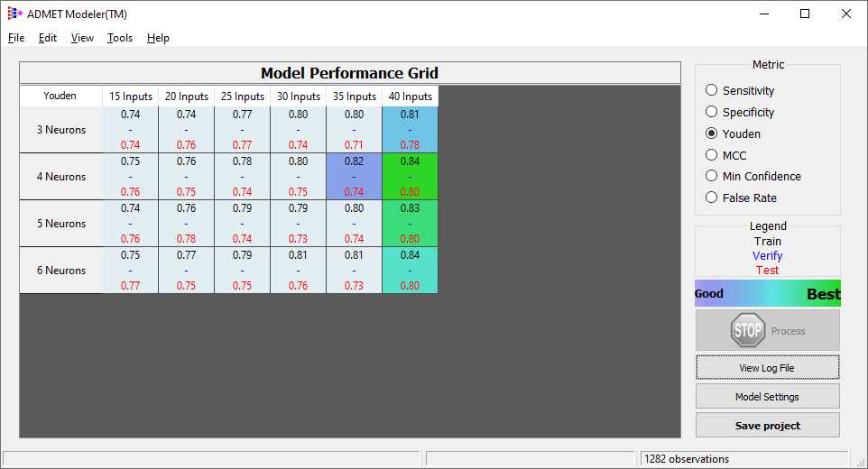The image size is (868, 469).
Task: Maximize the ADMET Modeler window
Action: click(805, 14)
